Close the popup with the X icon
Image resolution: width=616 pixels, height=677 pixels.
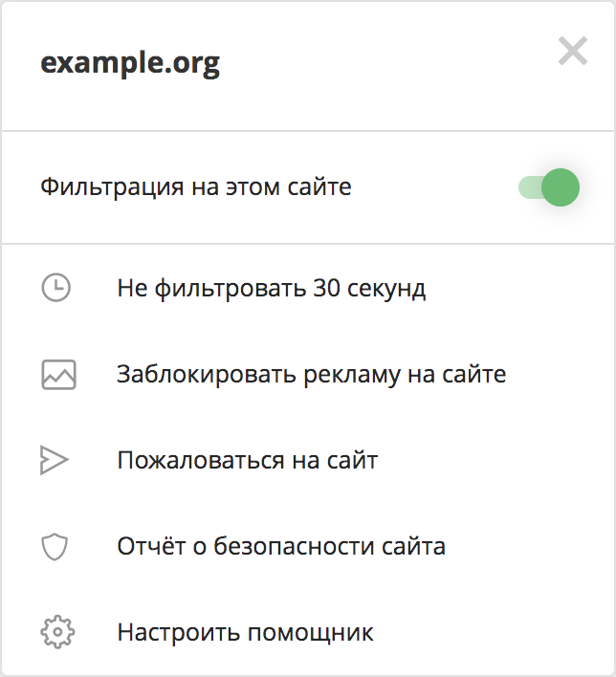pyautogui.click(x=573, y=51)
